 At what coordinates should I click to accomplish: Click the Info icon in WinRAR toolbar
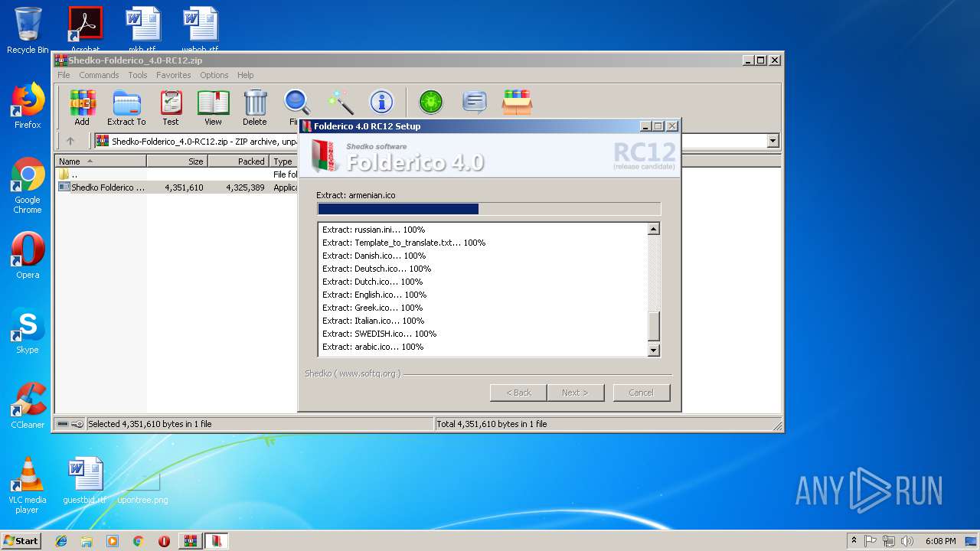(x=381, y=102)
